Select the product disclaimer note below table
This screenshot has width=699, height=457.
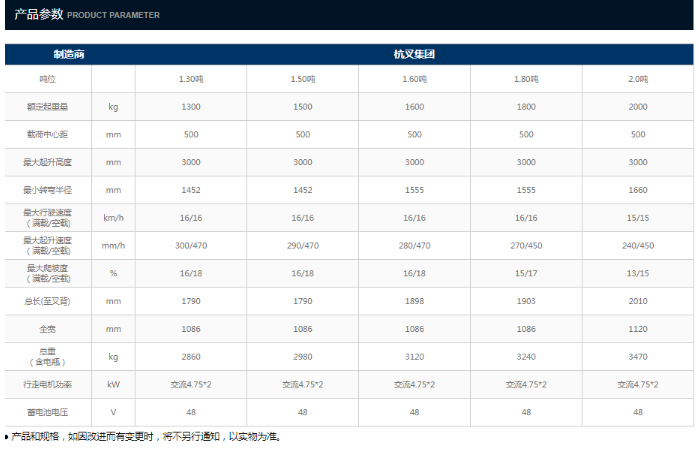(x=145, y=437)
